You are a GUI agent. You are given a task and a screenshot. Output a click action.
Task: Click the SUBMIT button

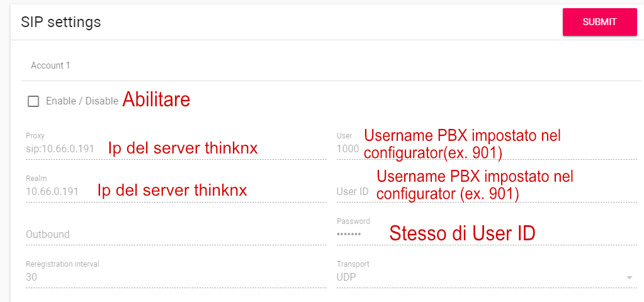[599, 22]
